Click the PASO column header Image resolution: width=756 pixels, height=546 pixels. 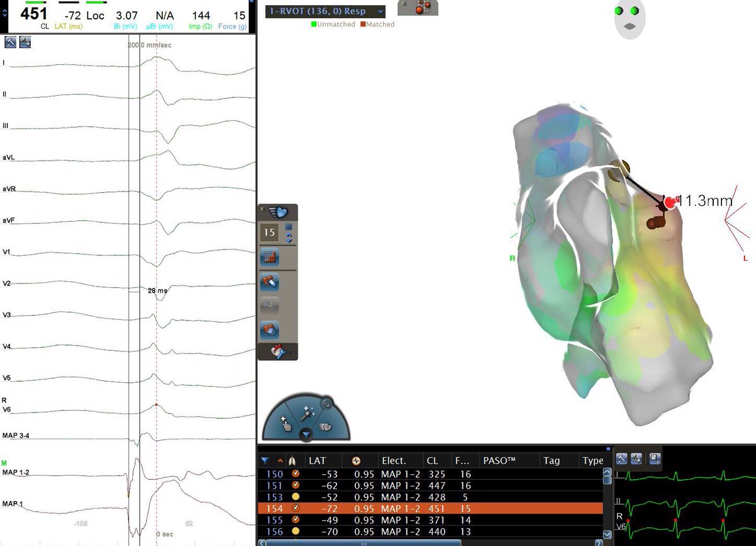pos(500,460)
